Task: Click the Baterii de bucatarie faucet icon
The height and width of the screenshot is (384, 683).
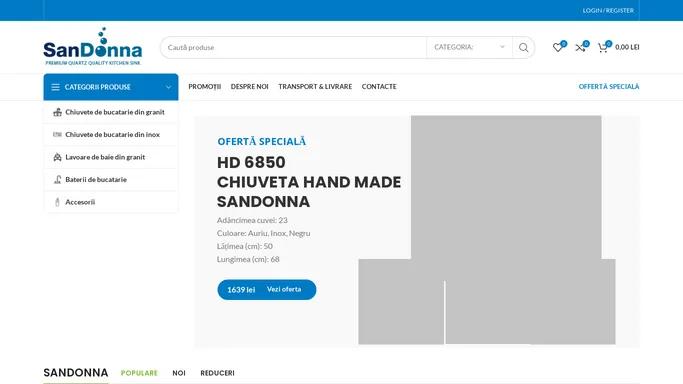Action: click(x=57, y=179)
